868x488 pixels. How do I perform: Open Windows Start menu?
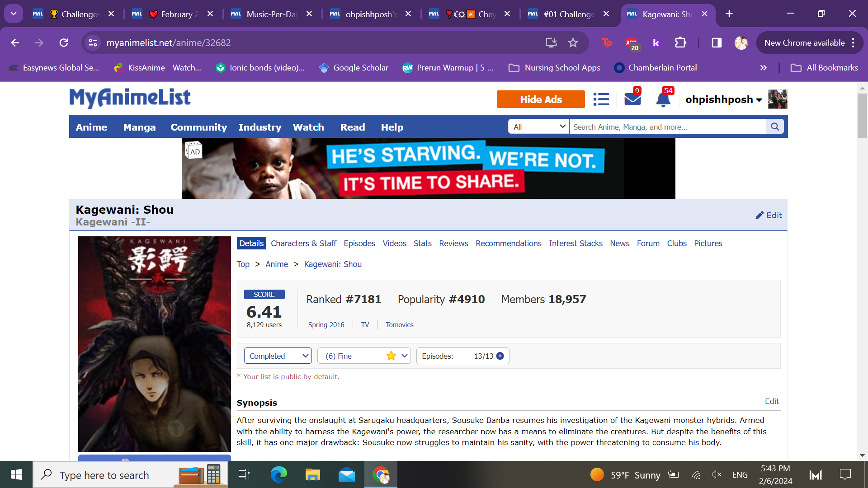pyautogui.click(x=16, y=474)
